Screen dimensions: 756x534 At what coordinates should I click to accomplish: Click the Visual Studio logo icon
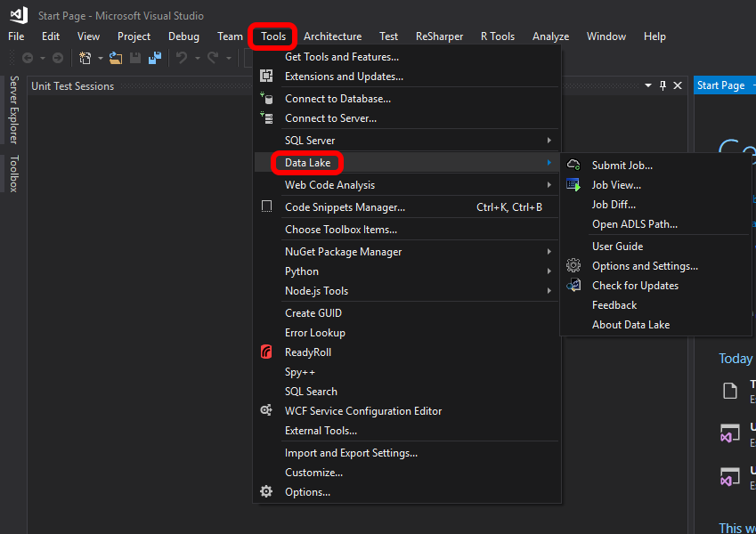coord(19,15)
